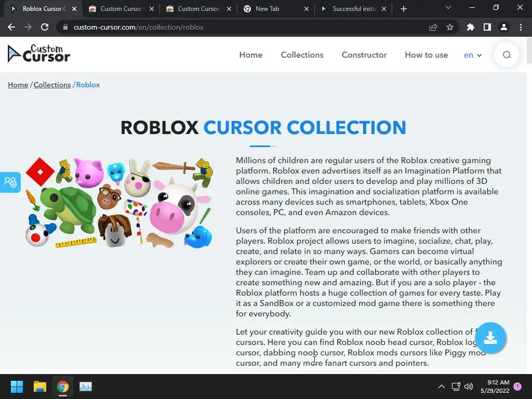Open the volume tray icon
This screenshot has height=399, width=532.
coord(469,387)
